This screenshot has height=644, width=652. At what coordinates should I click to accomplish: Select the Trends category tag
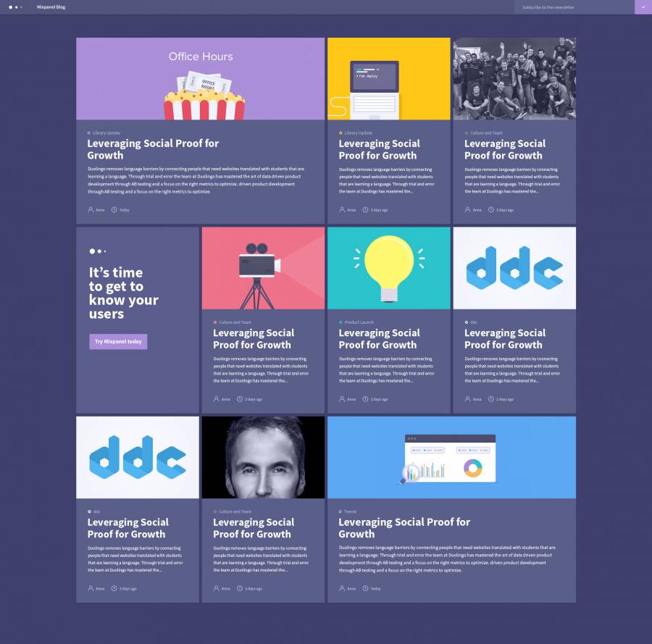pos(350,511)
